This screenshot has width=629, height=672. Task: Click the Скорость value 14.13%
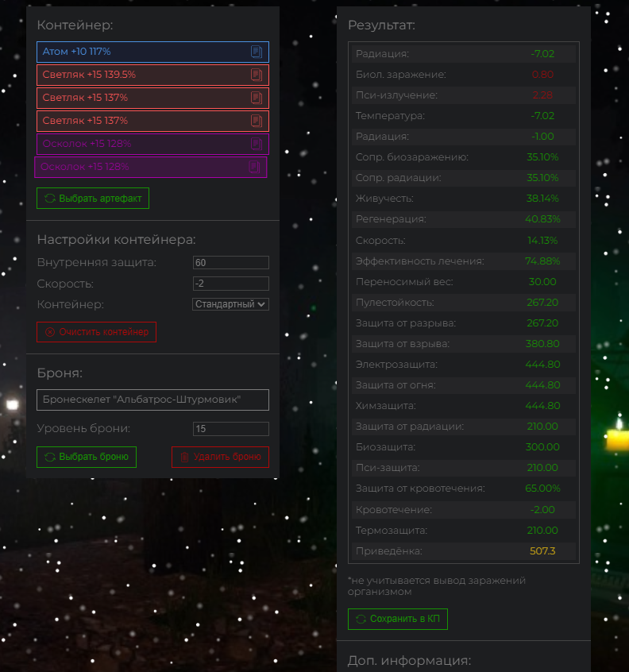(x=542, y=241)
